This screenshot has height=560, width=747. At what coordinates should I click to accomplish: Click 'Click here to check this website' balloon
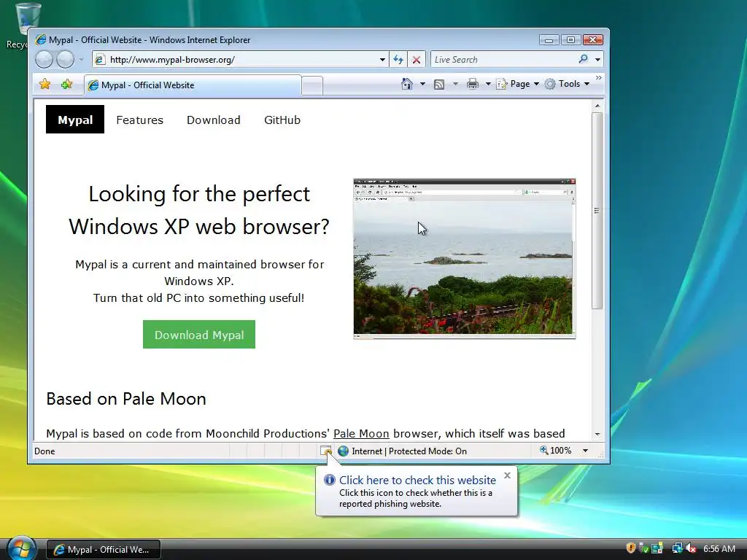tap(417, 480)
